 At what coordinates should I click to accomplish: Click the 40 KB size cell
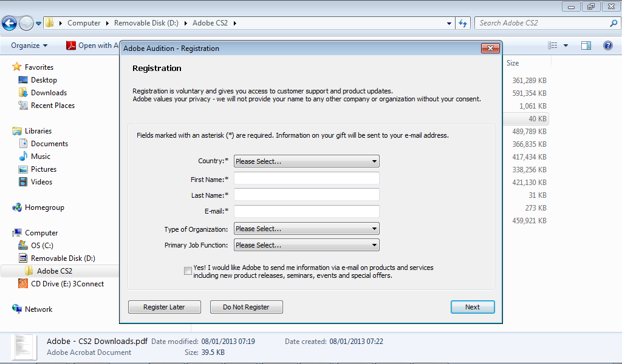pyautogui.click(x=537, y=119)
